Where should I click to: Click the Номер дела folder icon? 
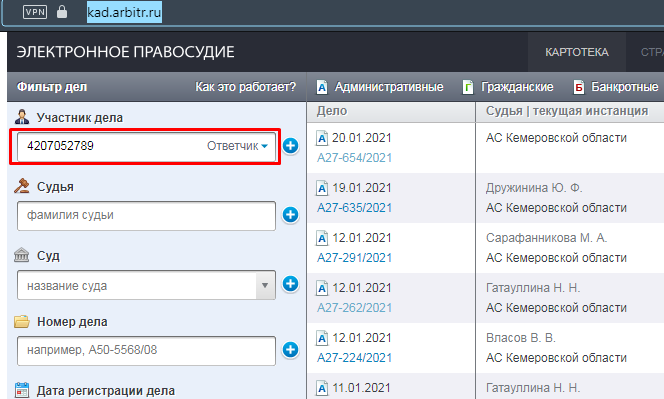22,321
